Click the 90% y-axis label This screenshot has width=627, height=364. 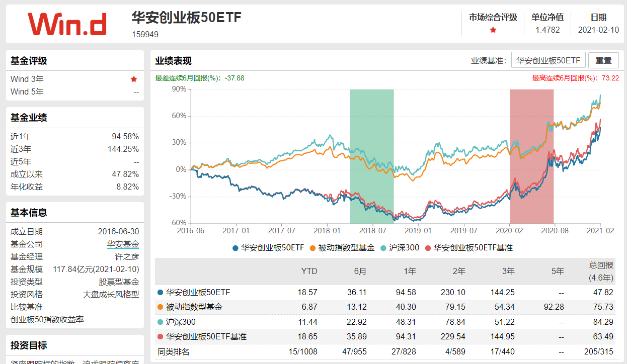[179, 89]
